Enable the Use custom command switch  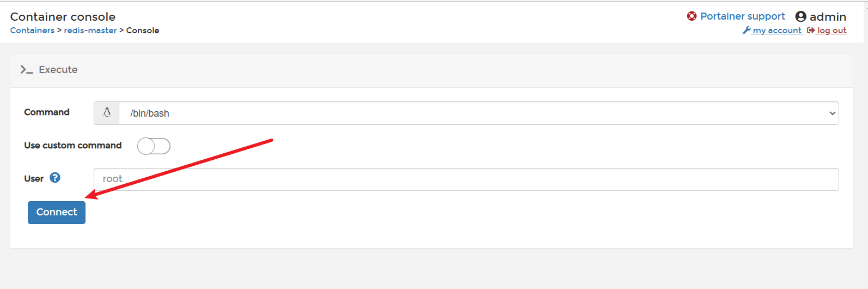tap(154, 146)
